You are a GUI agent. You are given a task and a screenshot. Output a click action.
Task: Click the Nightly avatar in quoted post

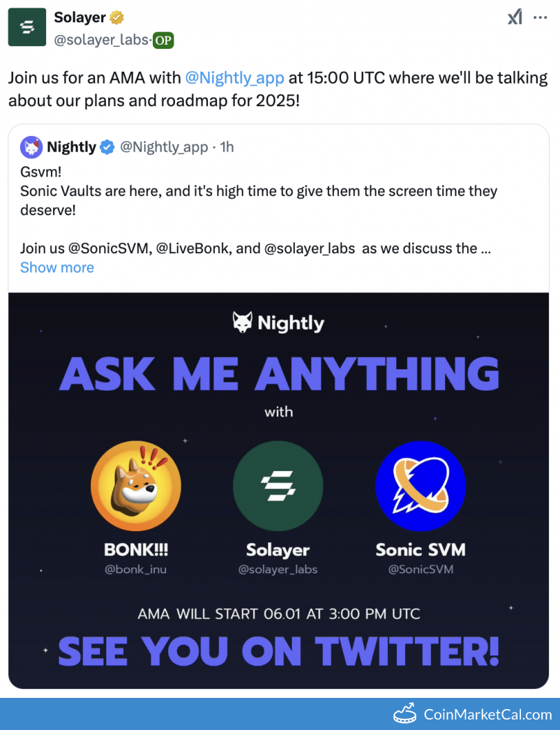[x=31, y=147]
